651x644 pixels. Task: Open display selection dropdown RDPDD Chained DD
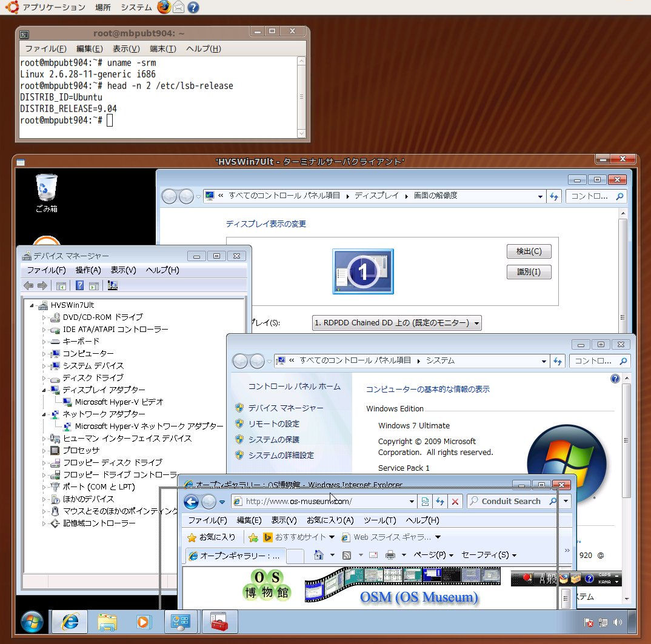tap(396, 323)
